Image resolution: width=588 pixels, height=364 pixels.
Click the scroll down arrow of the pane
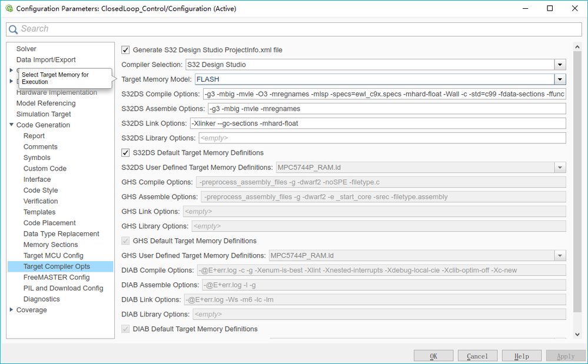[x=577, y=334]
